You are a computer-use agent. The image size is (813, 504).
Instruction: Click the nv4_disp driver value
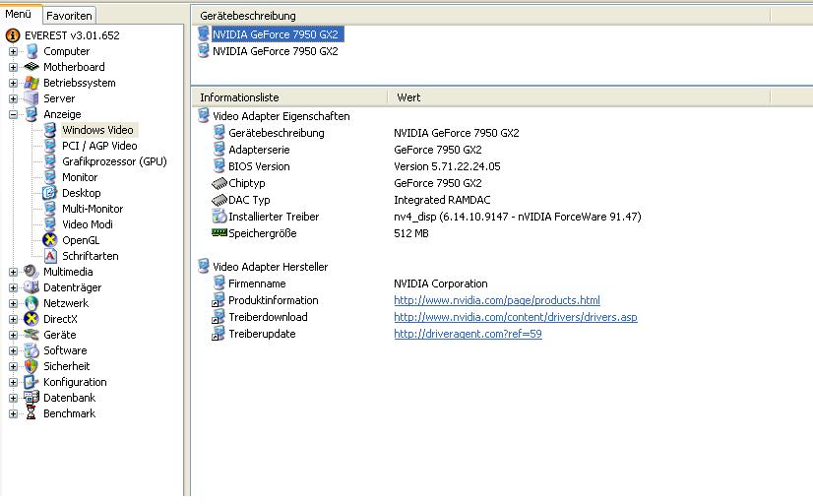(518, 217)
